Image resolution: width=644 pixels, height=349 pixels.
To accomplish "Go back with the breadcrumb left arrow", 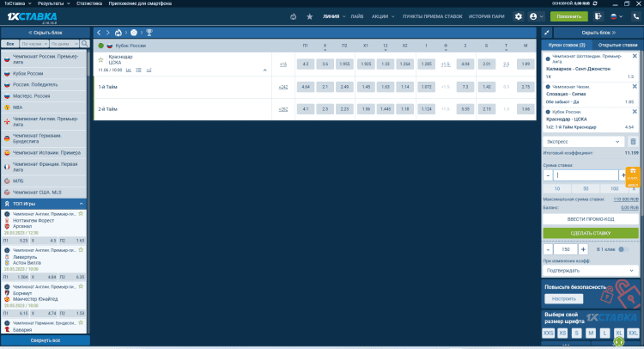I will click(x=99, y=33).
